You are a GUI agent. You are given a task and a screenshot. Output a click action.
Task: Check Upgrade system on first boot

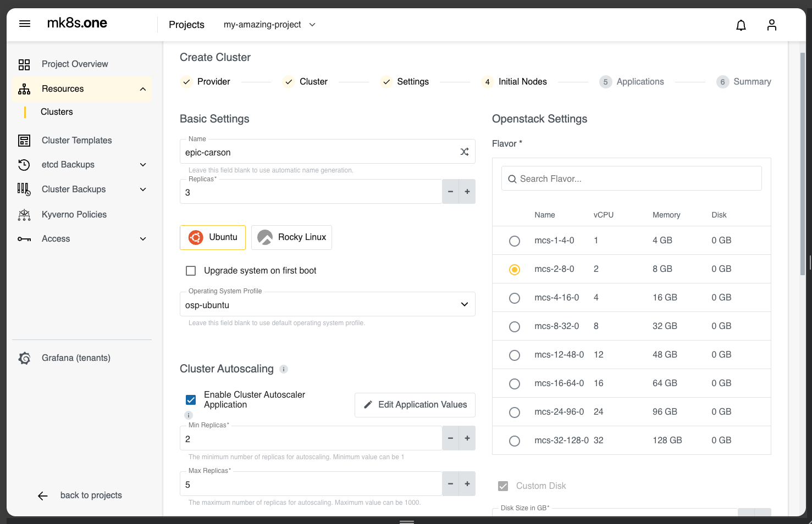tap(191, 270)
